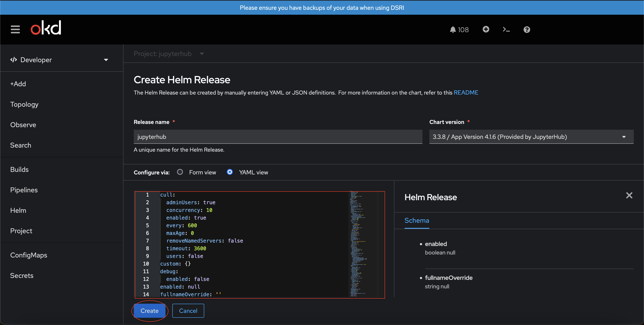Click 'debug:' line in editor
Screen dimensions: 644x325
pos(169,272)
